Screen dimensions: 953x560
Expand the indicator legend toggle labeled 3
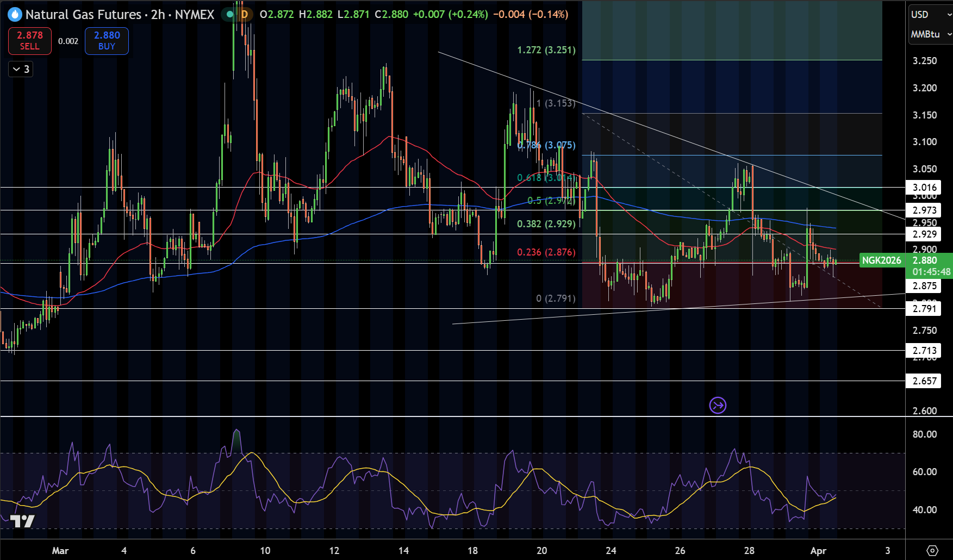(21, 69)
